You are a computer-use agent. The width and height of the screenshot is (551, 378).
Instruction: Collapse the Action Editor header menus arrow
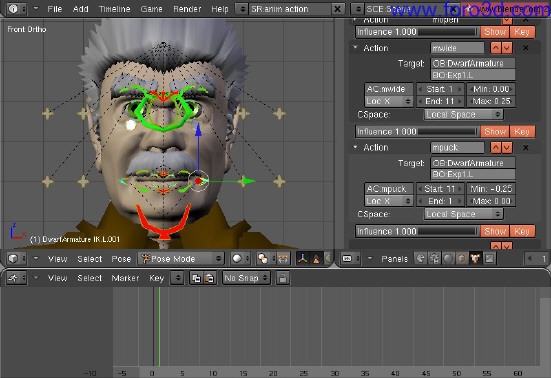tap(35, 278)
